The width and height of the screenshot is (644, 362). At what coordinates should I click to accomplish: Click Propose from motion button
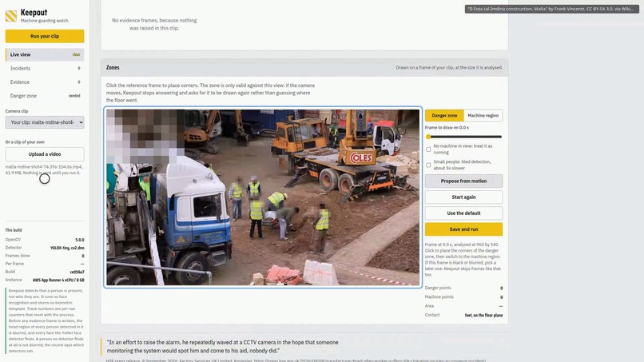(x=463, y=181)
